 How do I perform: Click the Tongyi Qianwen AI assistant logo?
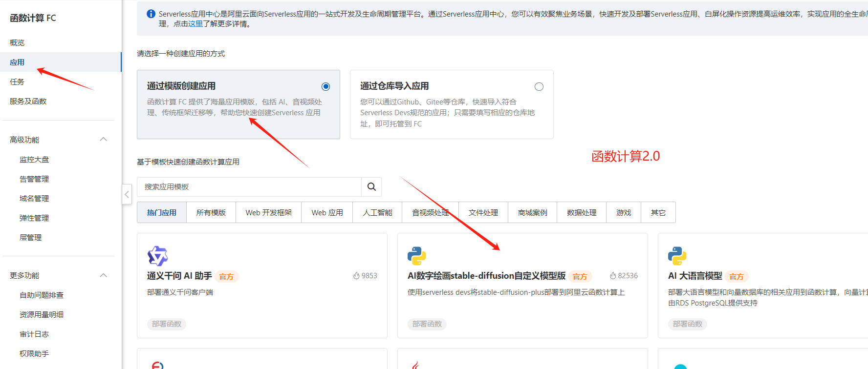pos(157,256)
